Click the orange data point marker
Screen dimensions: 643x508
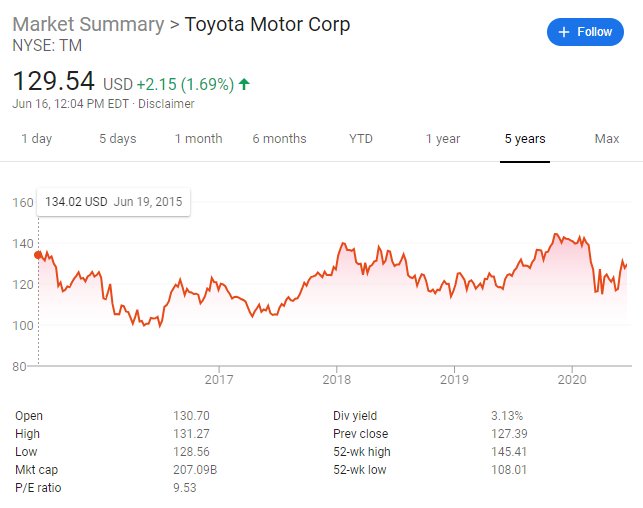coord(38,255)
